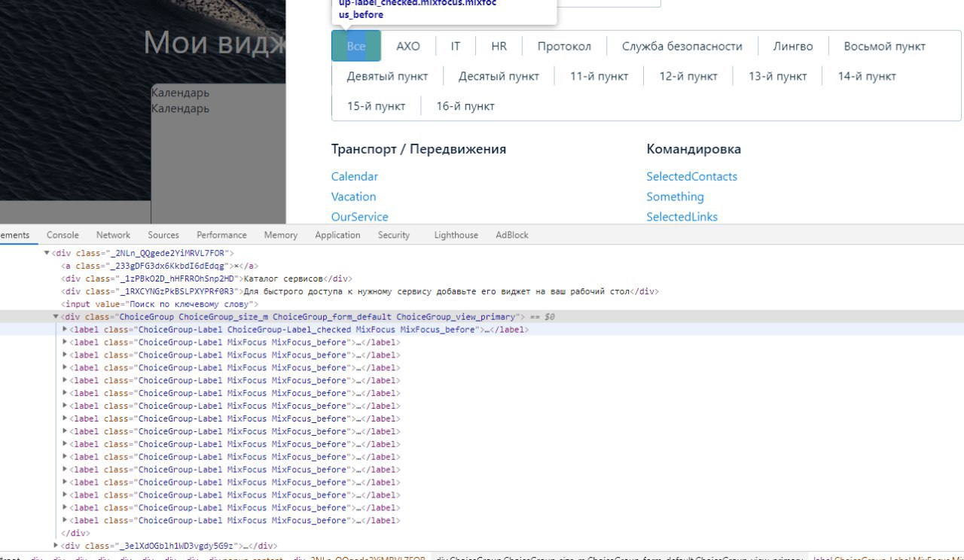Open the Application tab in DevTools
This screenshot has width=964, height=560.
[x=337, y=235]
